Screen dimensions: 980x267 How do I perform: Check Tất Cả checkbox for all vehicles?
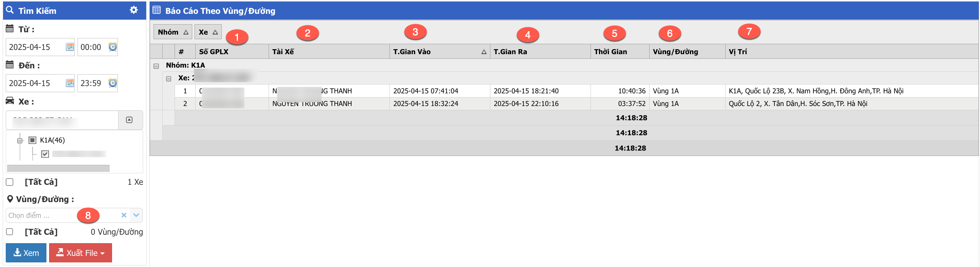click(10, 182)
